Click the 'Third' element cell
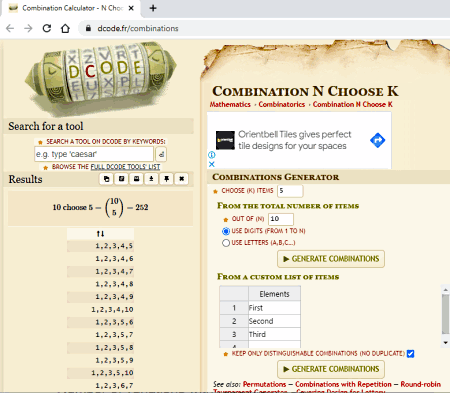Screen dimensions: 450x393 (x=274, y=334)
